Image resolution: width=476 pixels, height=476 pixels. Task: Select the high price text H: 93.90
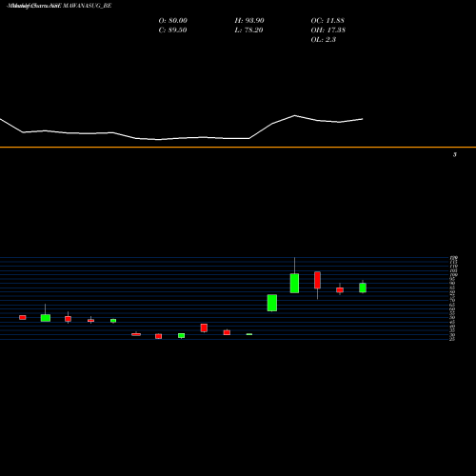[249, 21]
